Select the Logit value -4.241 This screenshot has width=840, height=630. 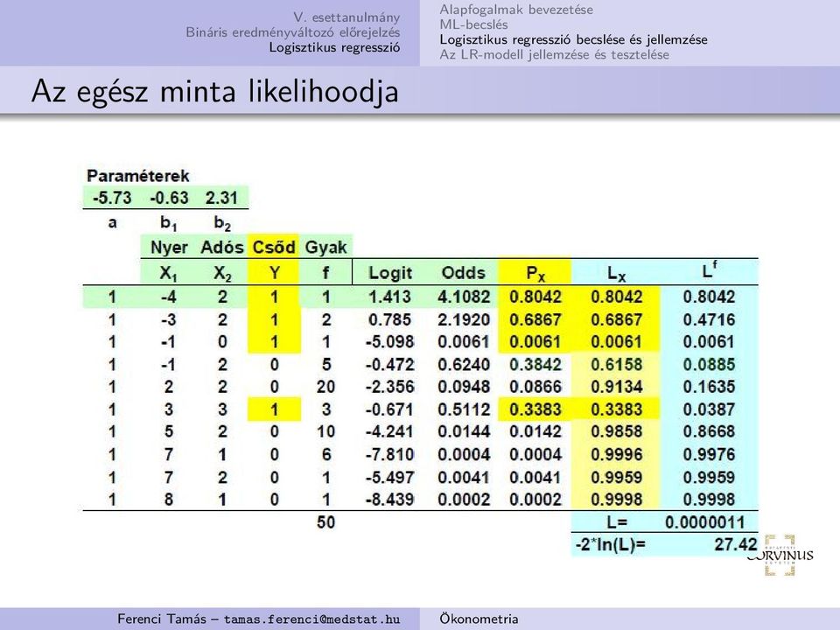389,431
